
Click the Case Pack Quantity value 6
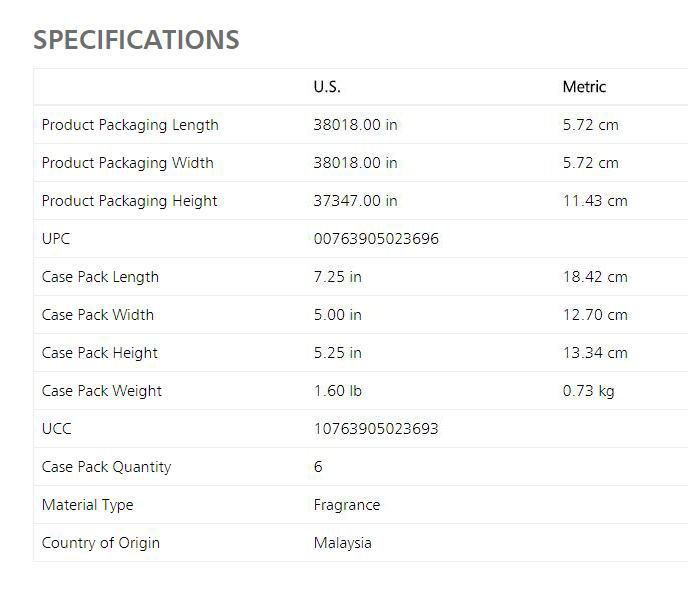318,466
